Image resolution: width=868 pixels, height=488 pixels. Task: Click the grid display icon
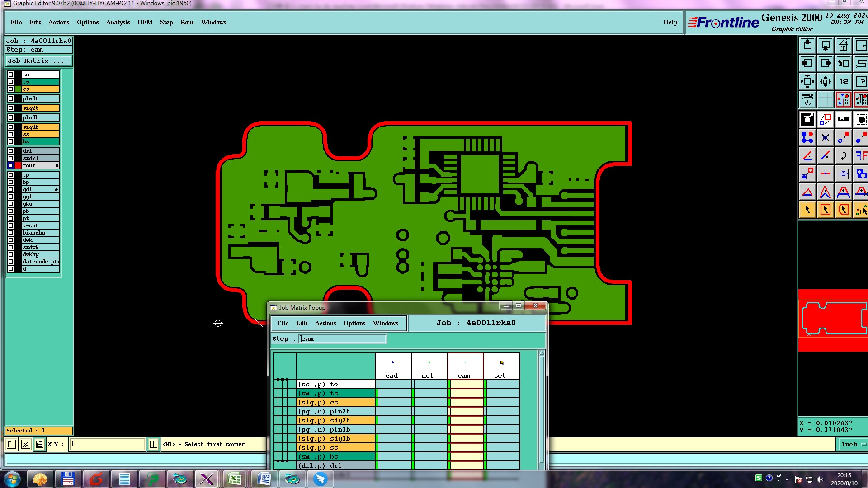pos(825,99)
